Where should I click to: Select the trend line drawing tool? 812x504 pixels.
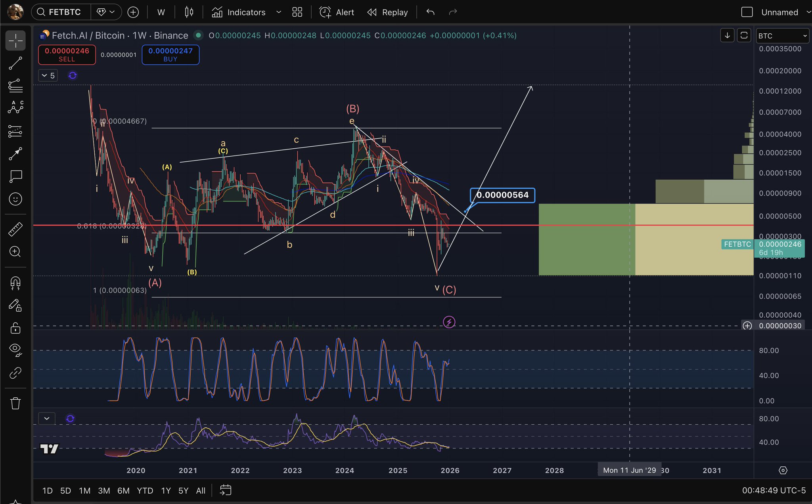15,63
